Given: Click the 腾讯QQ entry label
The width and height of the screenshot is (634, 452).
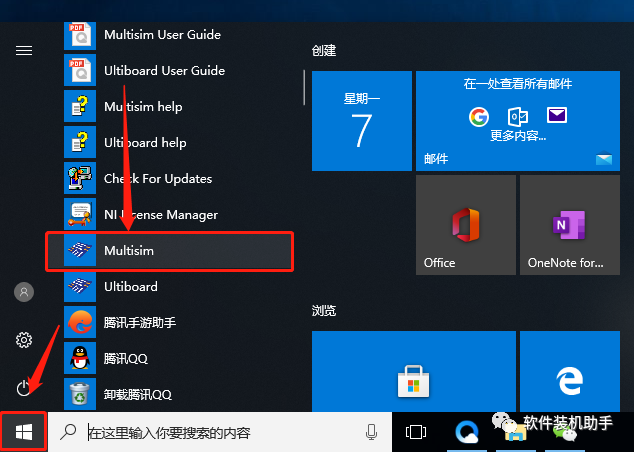Looking at the screenshot, I should tap(125, 359).
